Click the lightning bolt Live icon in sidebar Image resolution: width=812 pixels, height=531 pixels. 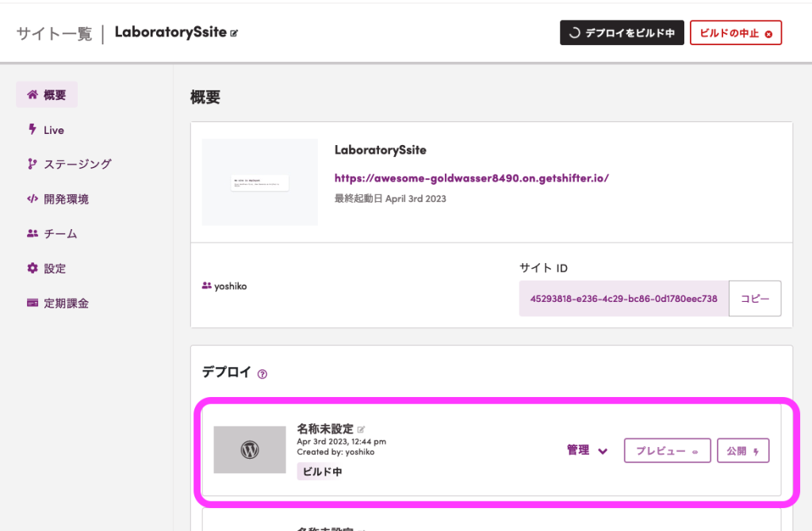tap(32, 129)
